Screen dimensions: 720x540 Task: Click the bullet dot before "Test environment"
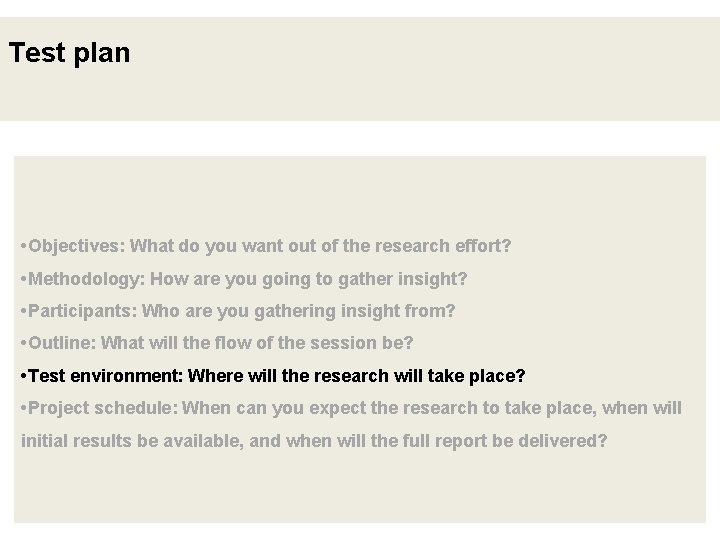point(23,377)
